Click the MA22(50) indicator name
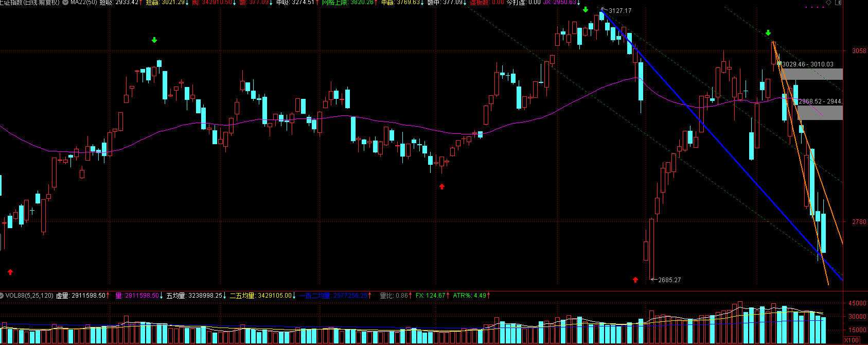 pos(83,3)
